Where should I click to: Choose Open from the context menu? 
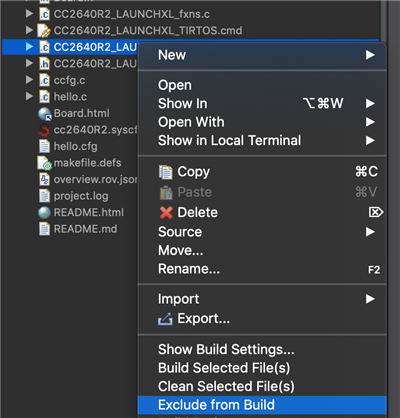click(x=262, y=85)
